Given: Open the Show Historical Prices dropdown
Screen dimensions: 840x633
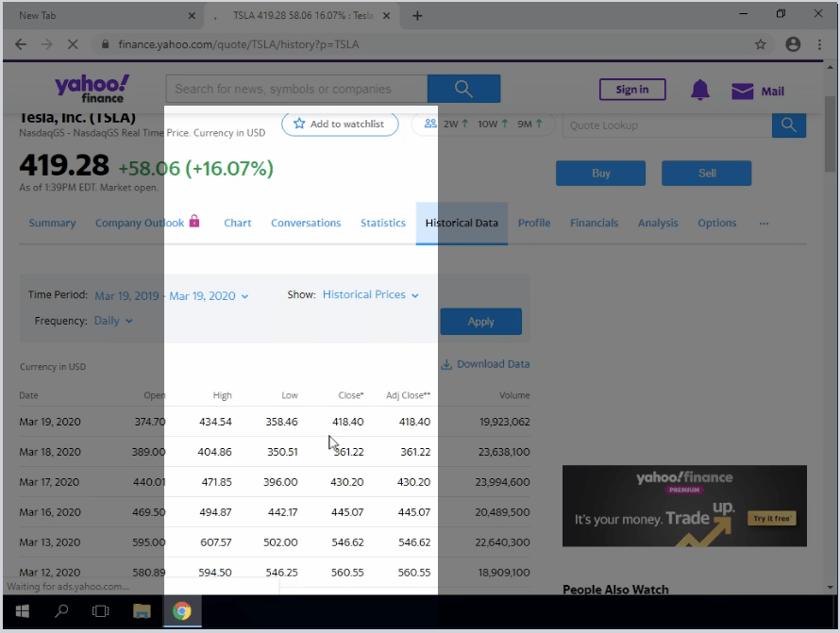Looking at the screenshot, I should (x=370, y=294).
